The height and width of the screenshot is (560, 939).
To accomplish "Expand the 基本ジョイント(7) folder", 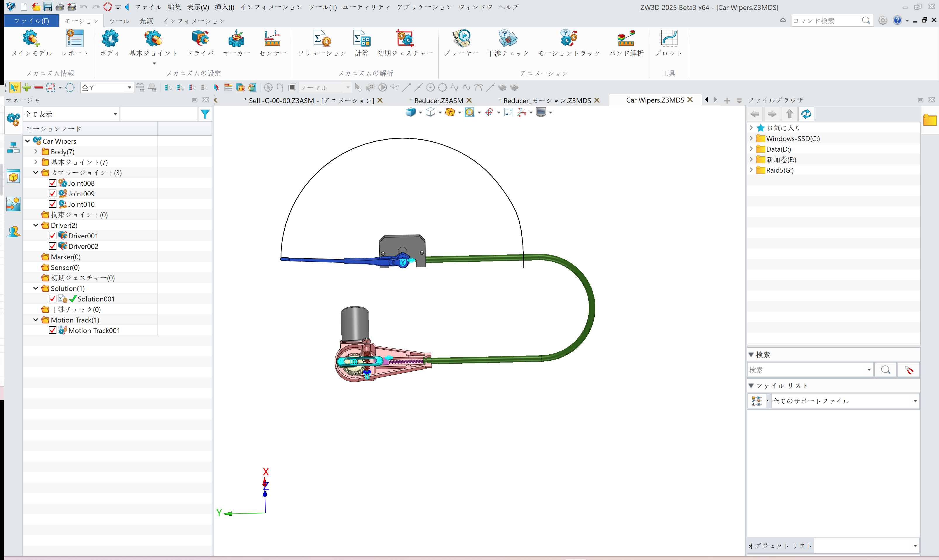I will [x=36, y=162].
